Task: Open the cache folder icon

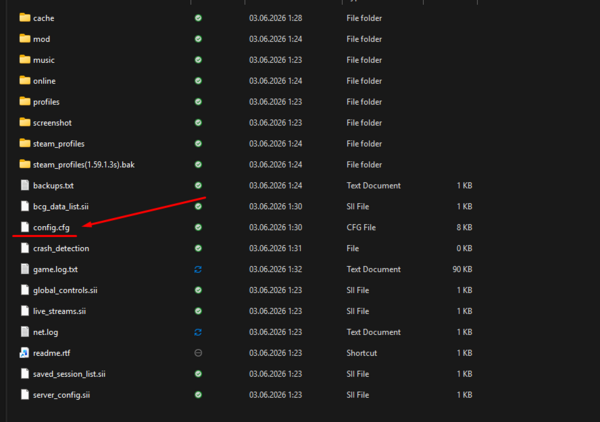Action: (25, 18)
